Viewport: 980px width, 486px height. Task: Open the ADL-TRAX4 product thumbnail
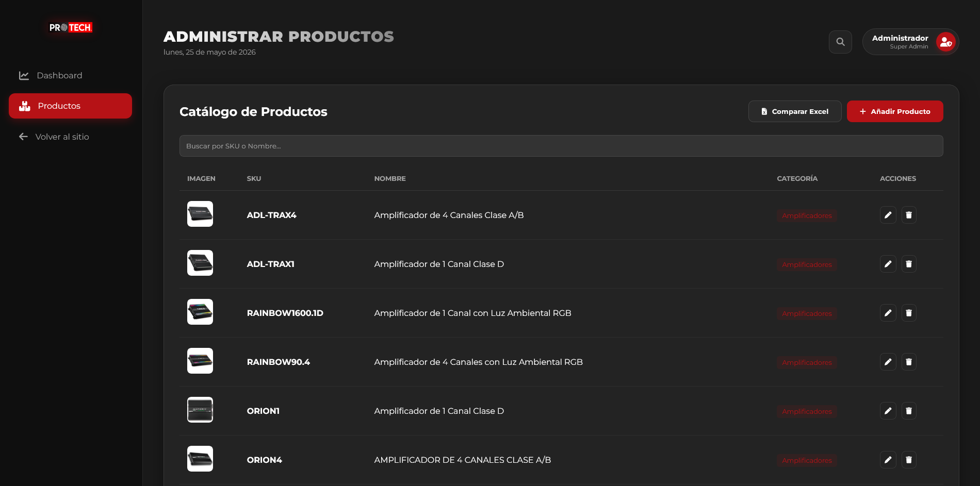pos(200,214)
